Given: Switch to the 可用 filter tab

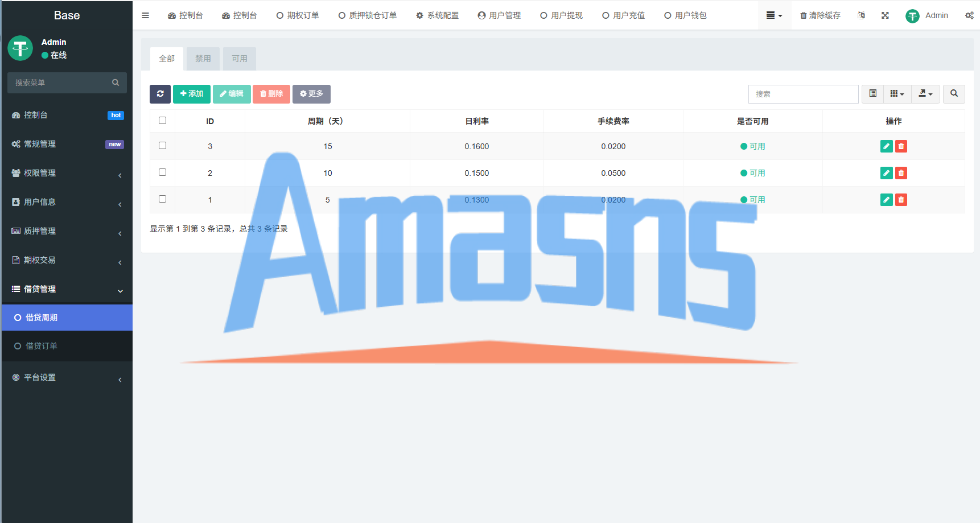Looking at the screenshot, I should coord(240,59).
